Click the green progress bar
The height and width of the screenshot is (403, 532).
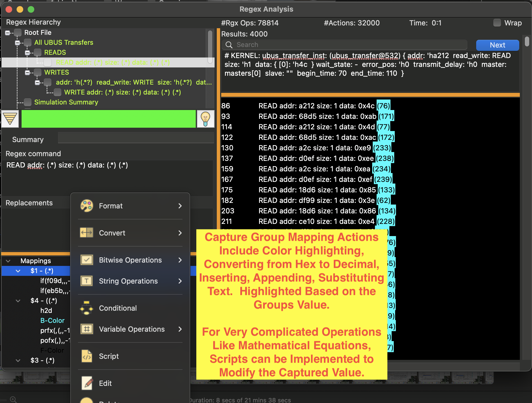[x=108, y=119]
